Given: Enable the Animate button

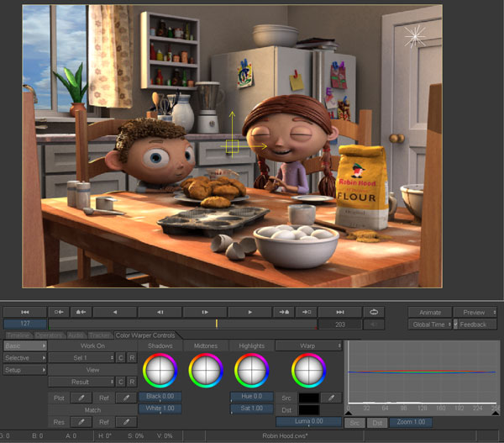Looking at the screenshot, I should (430, 313).
